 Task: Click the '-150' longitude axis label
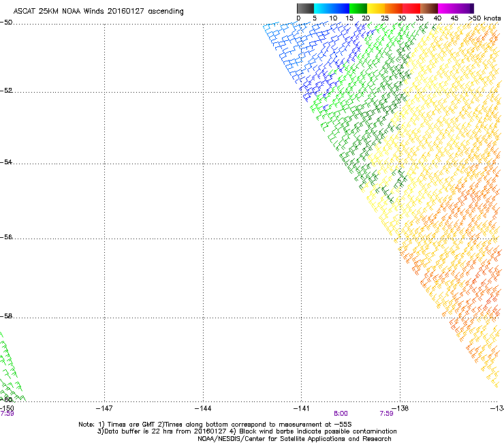tap(7, 408)
